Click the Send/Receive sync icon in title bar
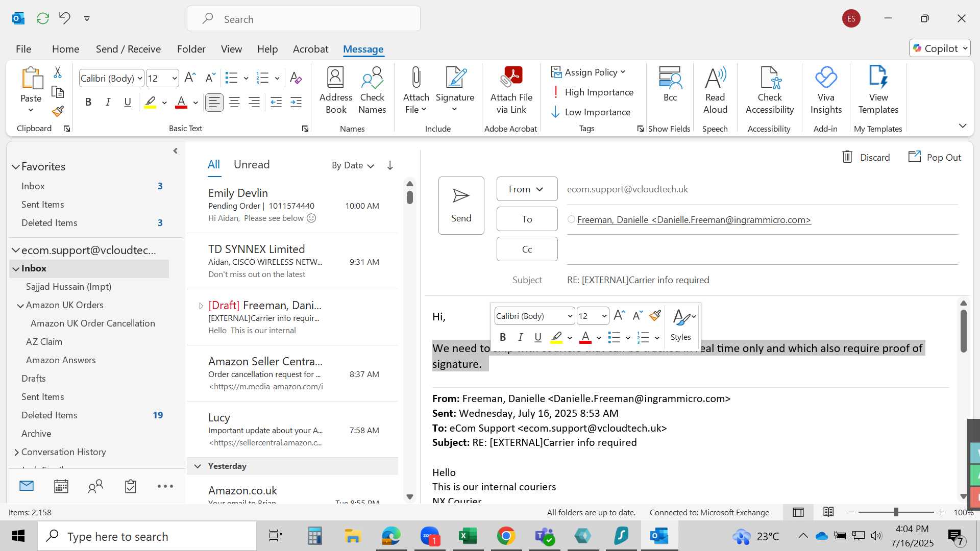980x551 pixels. point(43,18)
